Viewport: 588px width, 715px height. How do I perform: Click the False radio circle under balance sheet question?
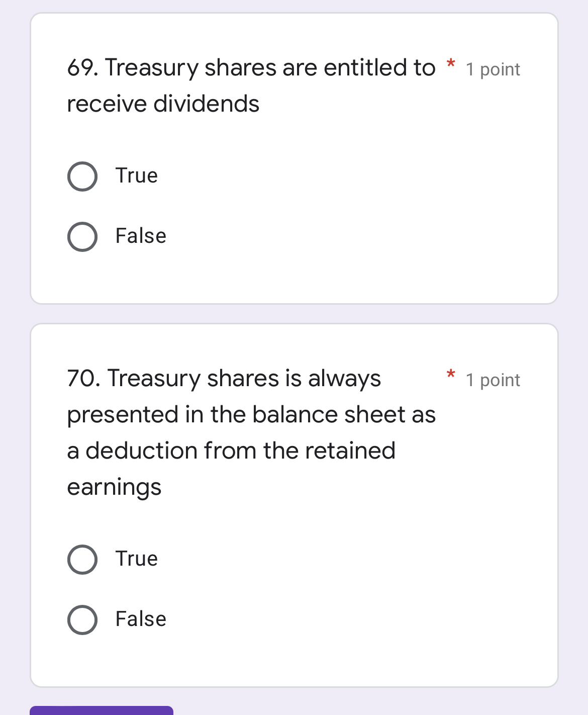[82, 620]
